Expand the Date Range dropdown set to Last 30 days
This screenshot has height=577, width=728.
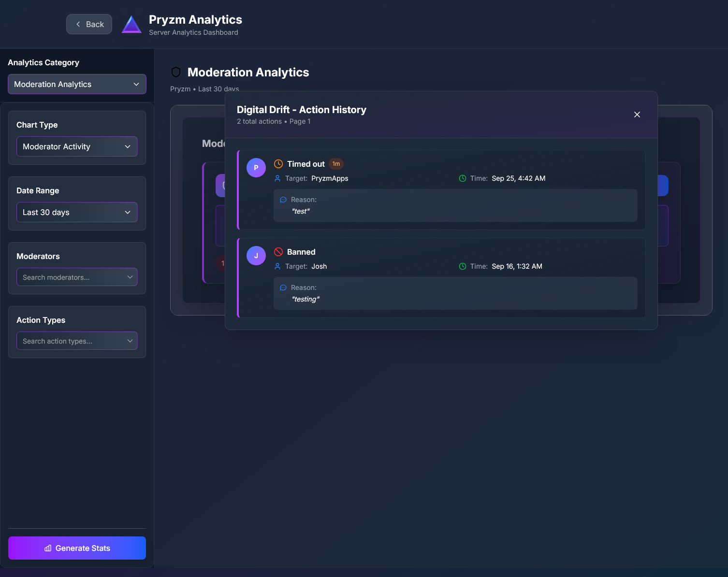pos(77,212)
